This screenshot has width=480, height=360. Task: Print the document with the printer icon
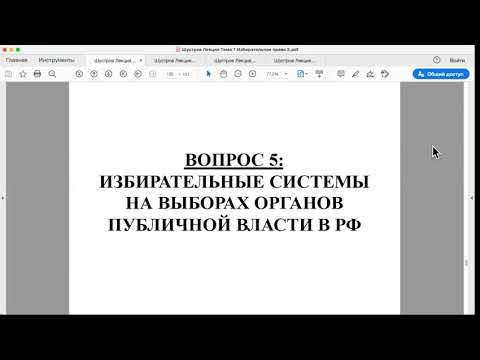37,74
